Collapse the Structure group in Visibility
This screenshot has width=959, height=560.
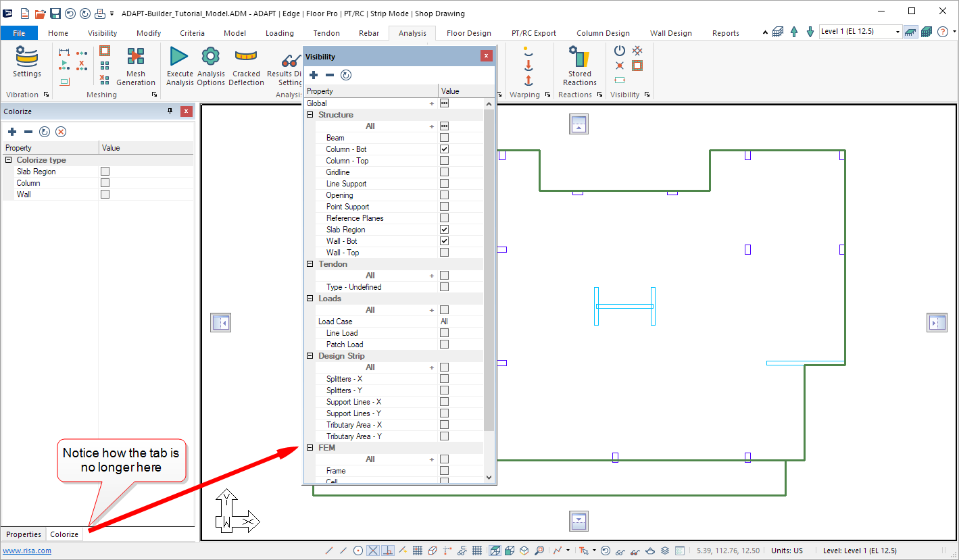(x=310, y=115)
